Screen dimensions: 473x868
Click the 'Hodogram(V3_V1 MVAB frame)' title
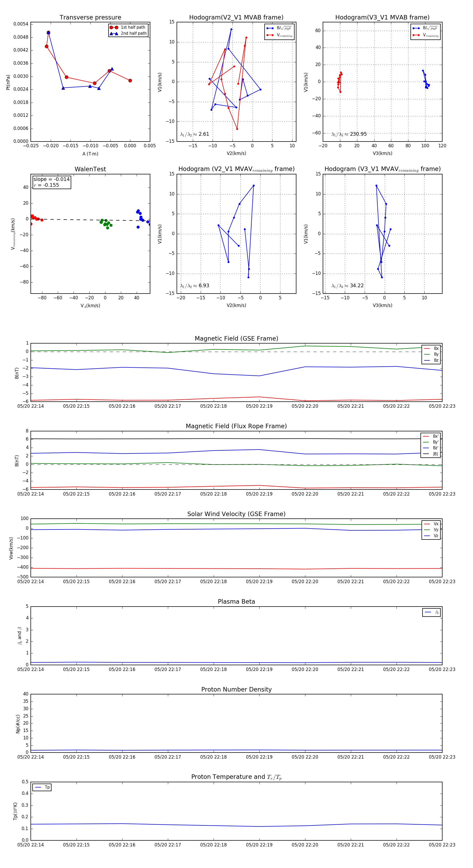coord(382,18)
